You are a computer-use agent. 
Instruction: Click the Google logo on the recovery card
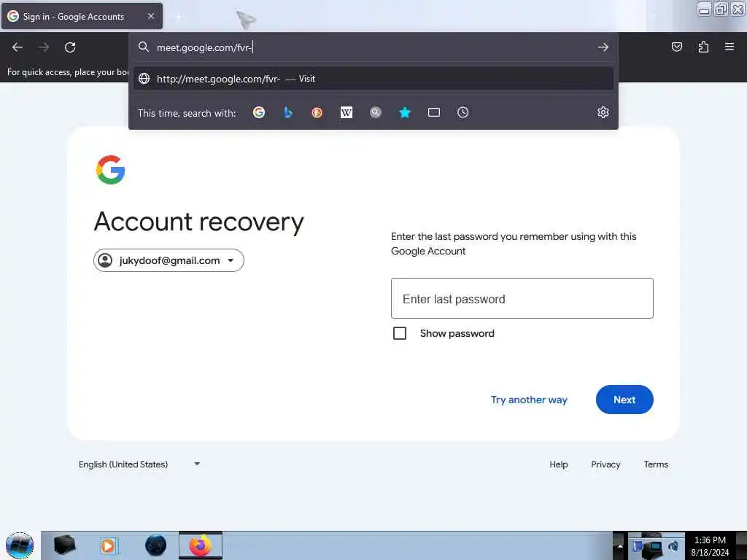coord(111,169)
